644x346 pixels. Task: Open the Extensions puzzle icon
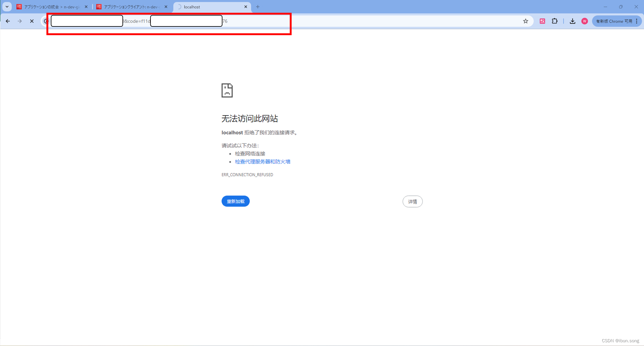click(555, 21)
